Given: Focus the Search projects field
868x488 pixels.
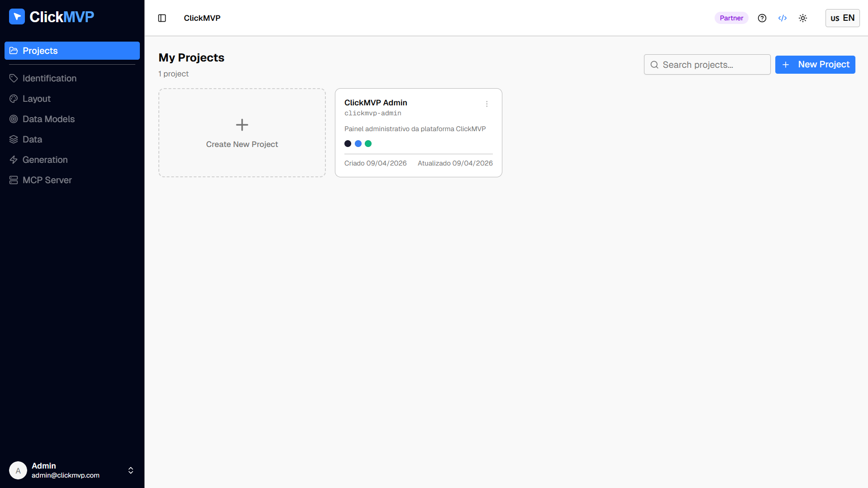Looking at the screenshot, I should tap(707, 65).
